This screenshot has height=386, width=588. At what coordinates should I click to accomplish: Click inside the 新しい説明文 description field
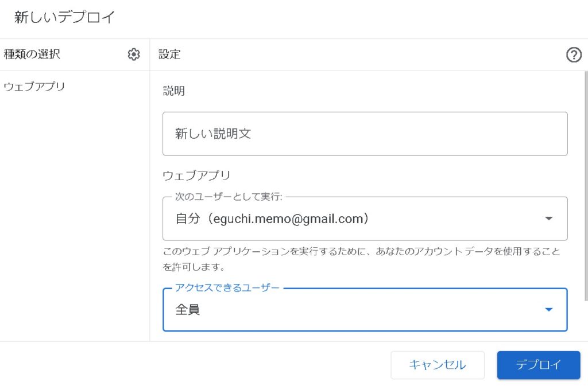tap(365, 134)
